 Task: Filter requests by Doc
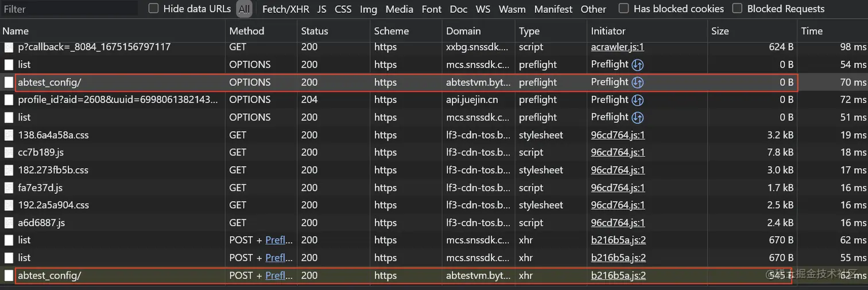click(x=458, y=9)
